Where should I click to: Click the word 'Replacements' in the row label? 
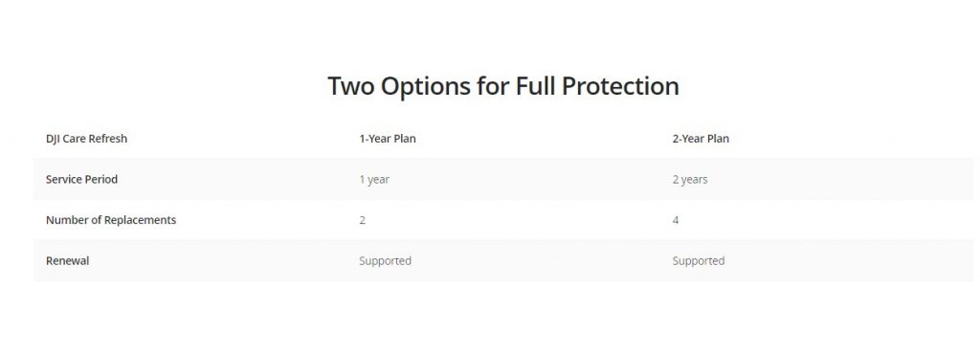pyautogui.click(x=140, y=220)
